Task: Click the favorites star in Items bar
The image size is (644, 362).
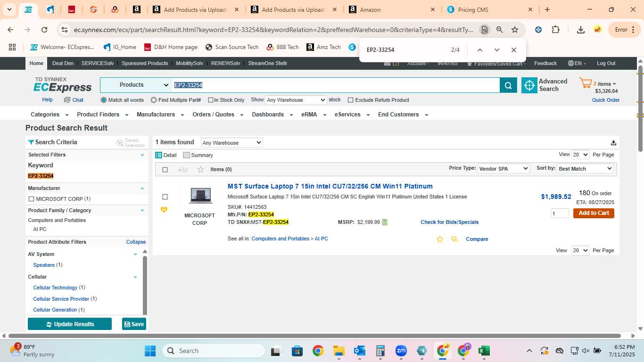Action: tap(200, 170)
